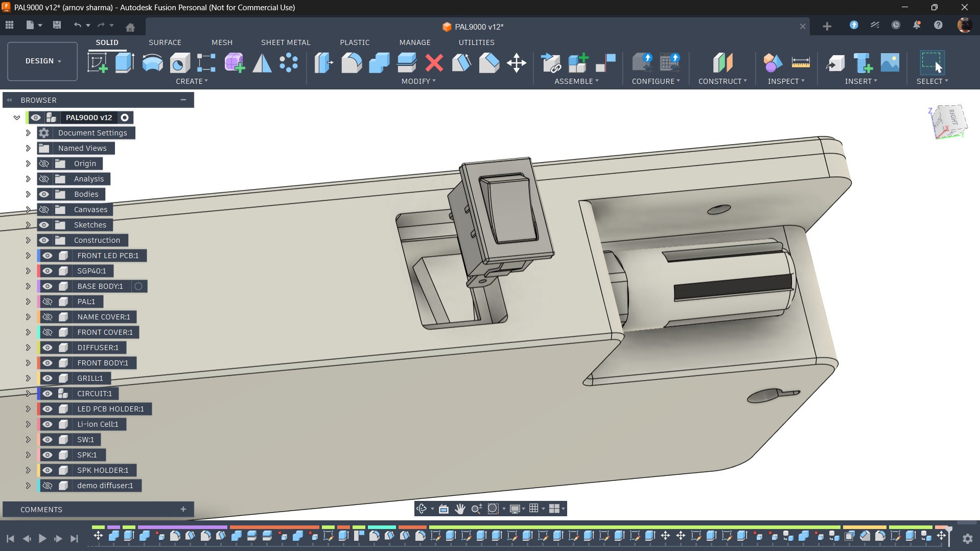Open the SHEET METAL tab

[x=285, y=42]
